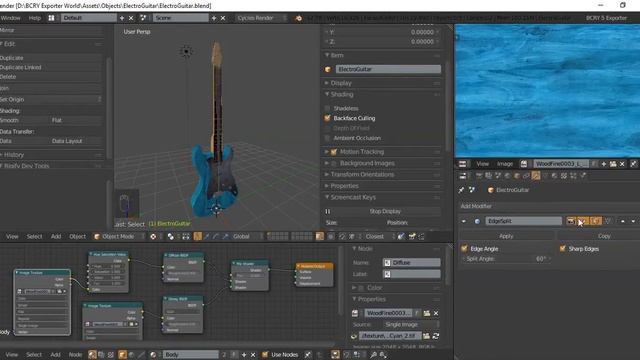The height and width of the screenshot is (360, 640).
Task: Copy the EdgeSplit modifier
Action: pos(598,236)
